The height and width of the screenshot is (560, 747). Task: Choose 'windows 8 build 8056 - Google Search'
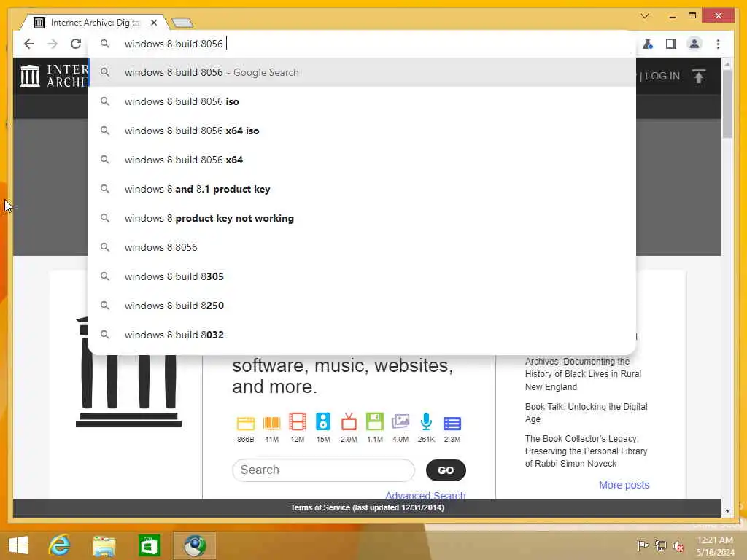[362, 72]
